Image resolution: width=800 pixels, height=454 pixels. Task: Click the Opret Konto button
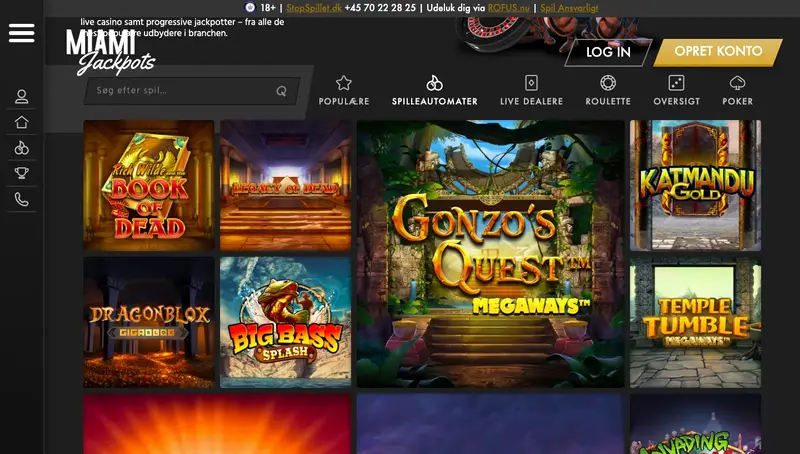(718, 52)
